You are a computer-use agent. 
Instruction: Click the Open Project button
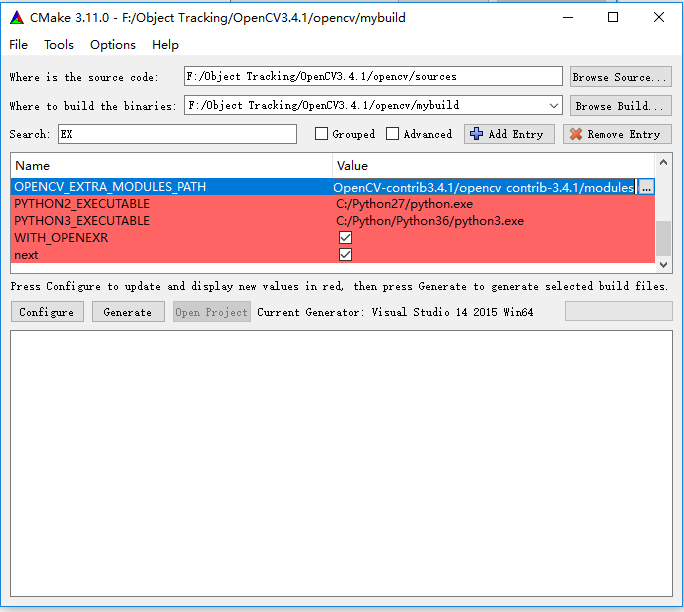click(x=212, y=312)
